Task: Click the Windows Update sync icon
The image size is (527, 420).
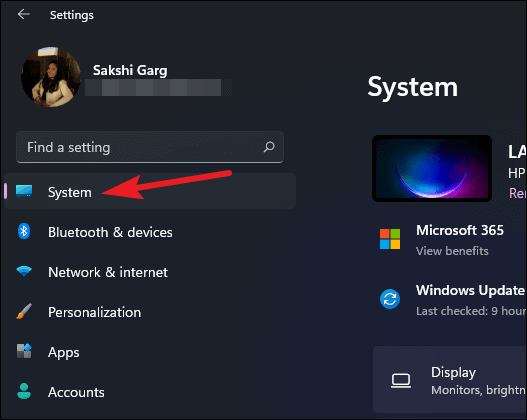Action: [390, 299]
